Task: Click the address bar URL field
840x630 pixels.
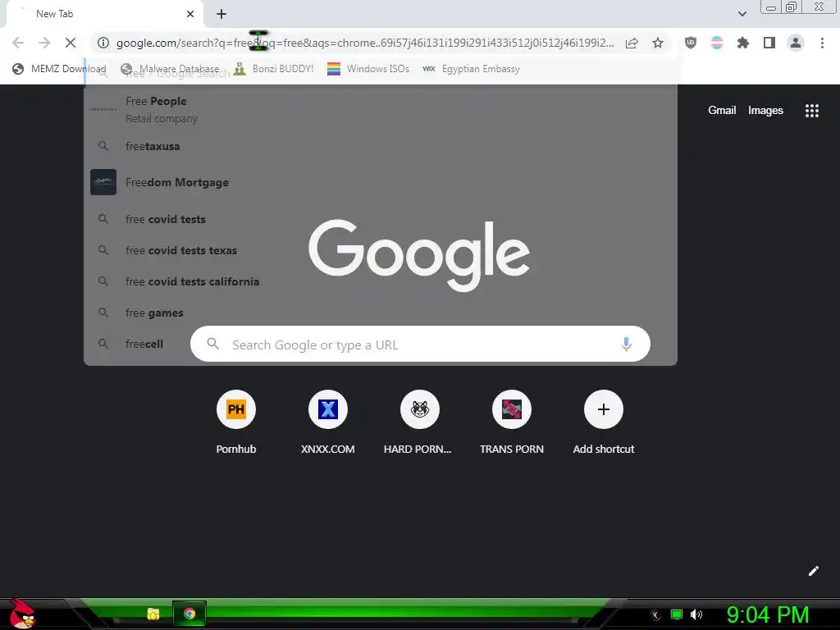Action: click(x=364, y=43)
